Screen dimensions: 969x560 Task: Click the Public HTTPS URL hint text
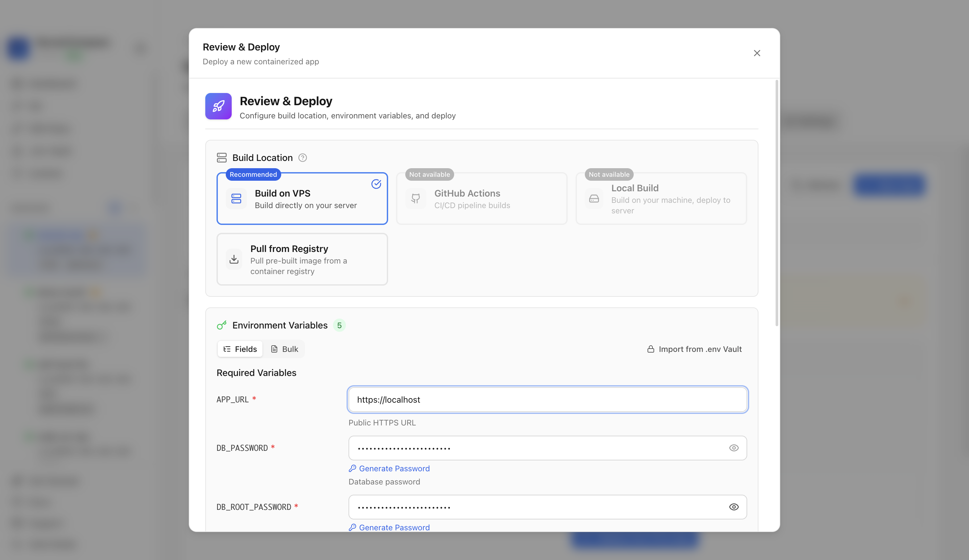382,423
